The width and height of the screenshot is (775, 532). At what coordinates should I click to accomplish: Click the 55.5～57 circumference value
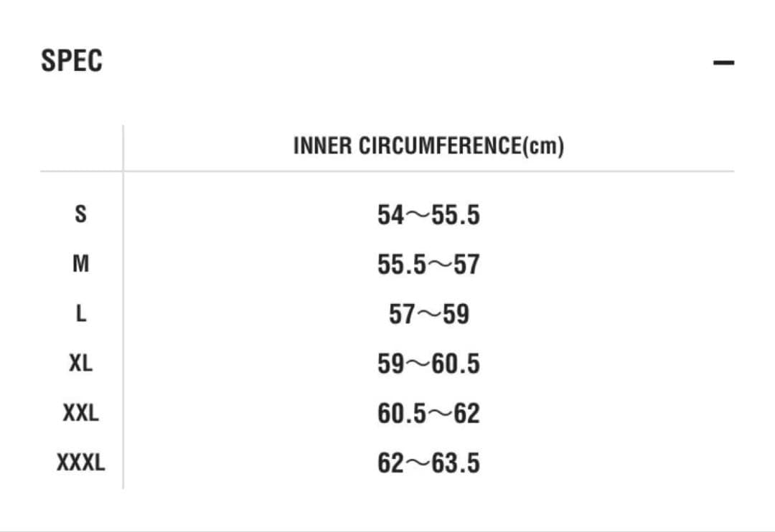pyautogui.click(x=428, y=265)
